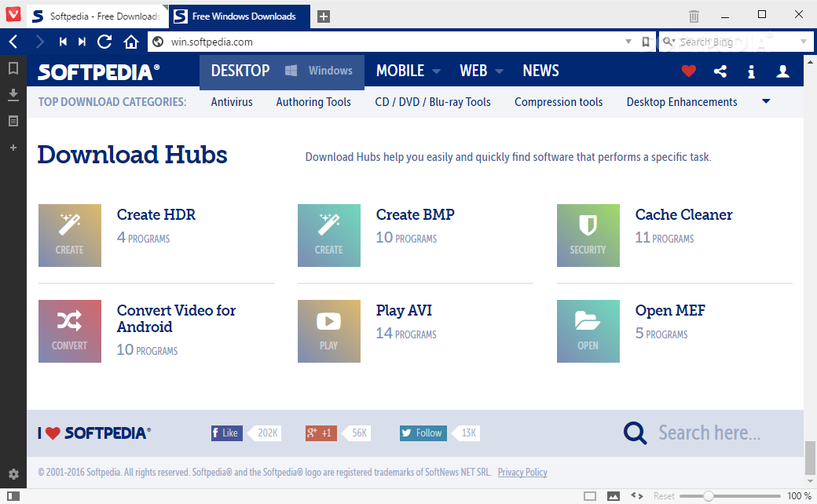
Task: Click the Softpedia info icon
Action: click(x=751, y=71)
